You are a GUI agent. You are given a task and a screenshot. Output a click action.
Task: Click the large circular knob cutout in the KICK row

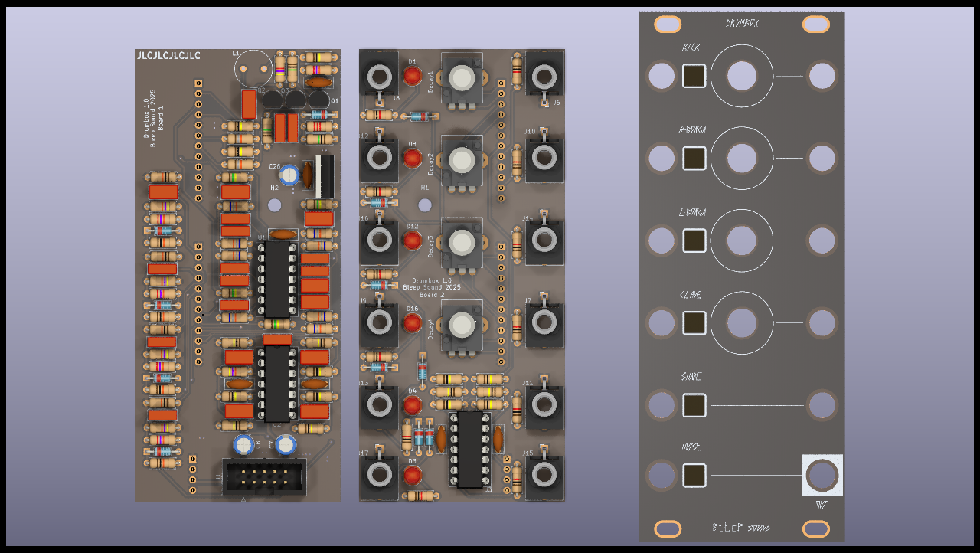coord(742,76)
